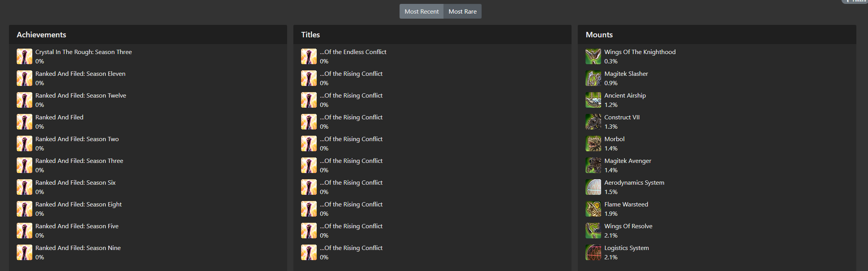Click the Construct VII mount icon
Screen dimensions: 868x271
pos(593,122)
